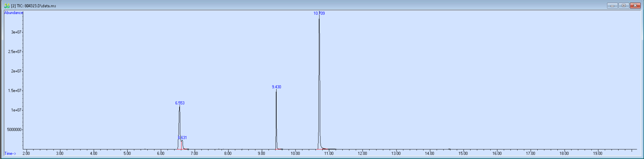Select the peak labeled 9.430

(x=276, y=87)
